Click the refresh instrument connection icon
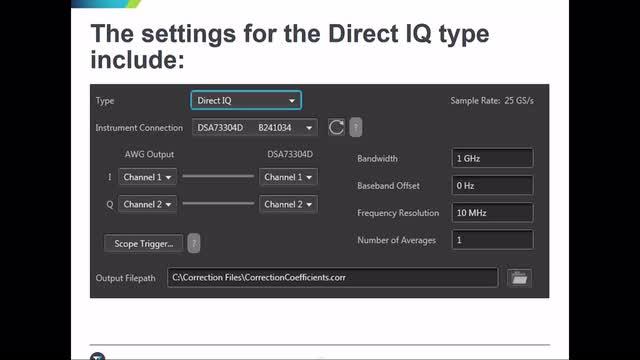Screen dimensions: 640x360 click(336, 127)
